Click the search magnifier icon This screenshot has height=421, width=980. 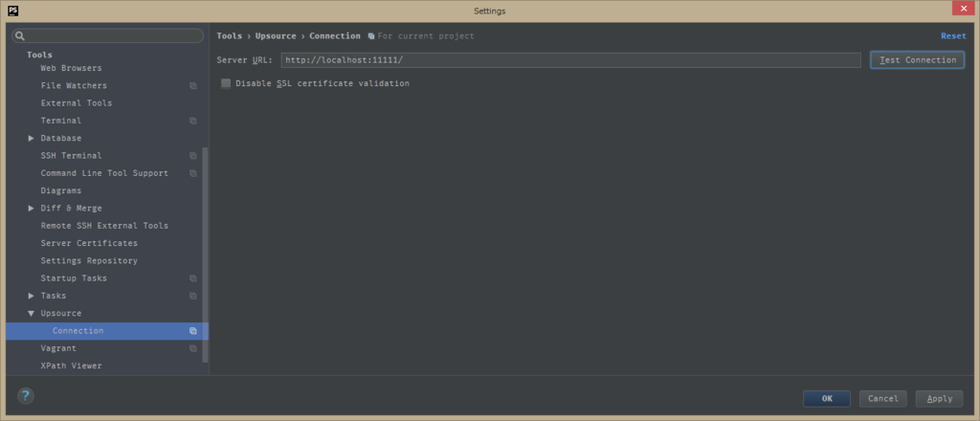click(19, 36)
